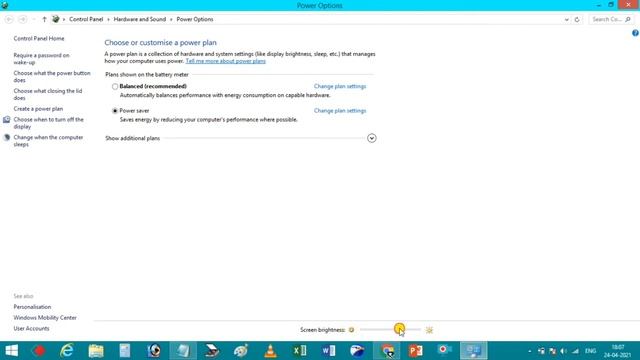Screen dimensions: 640x360
Task: Open File Explorer from the taskbar
Action: [96, 351]
